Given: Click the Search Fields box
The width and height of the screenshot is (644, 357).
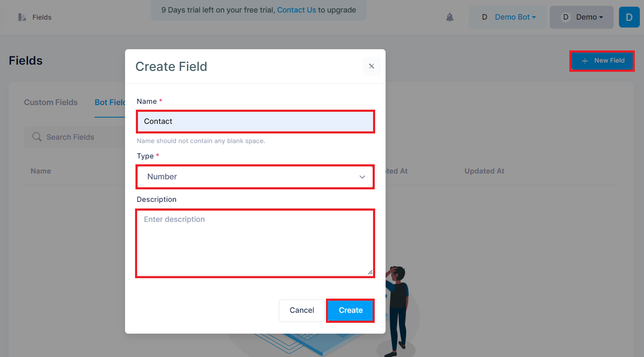Looking at the screenshot, I should 74,137.
